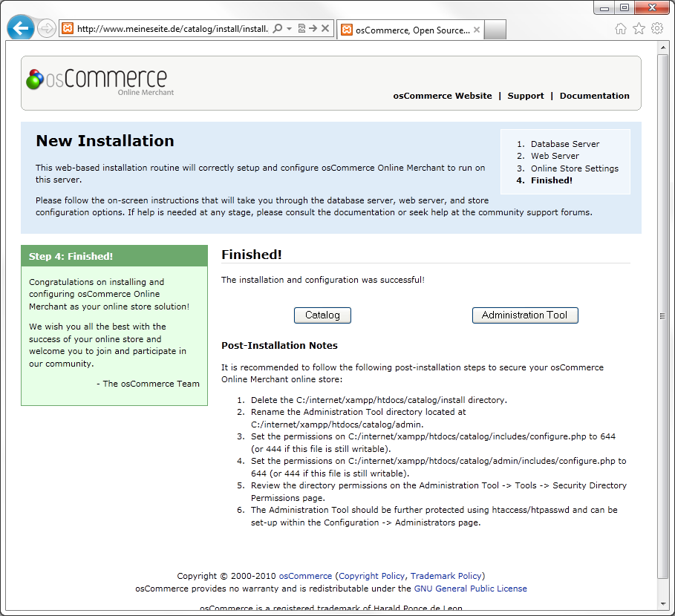Image resolution: width=675 pixels, height=616 pixels.
Task: Open the browser Tools gear menu
Action: [657, 29]
